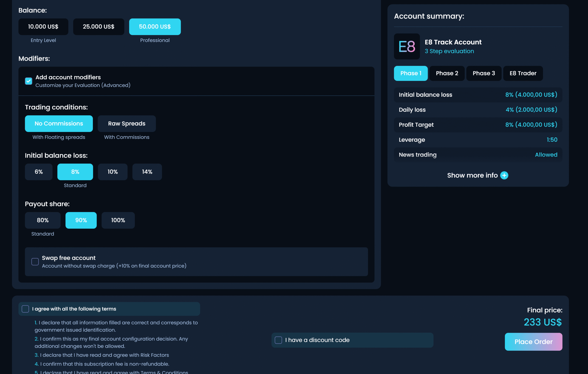
Task: Switch to the Phase 2 tab
Action: (x=447, y=73)
